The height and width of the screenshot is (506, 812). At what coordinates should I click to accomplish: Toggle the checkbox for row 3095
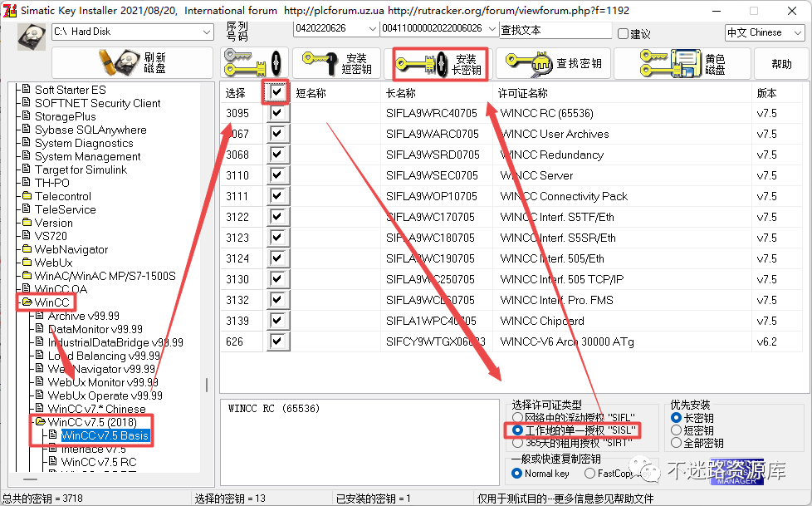pyautogui.click(x=276, y=113)
